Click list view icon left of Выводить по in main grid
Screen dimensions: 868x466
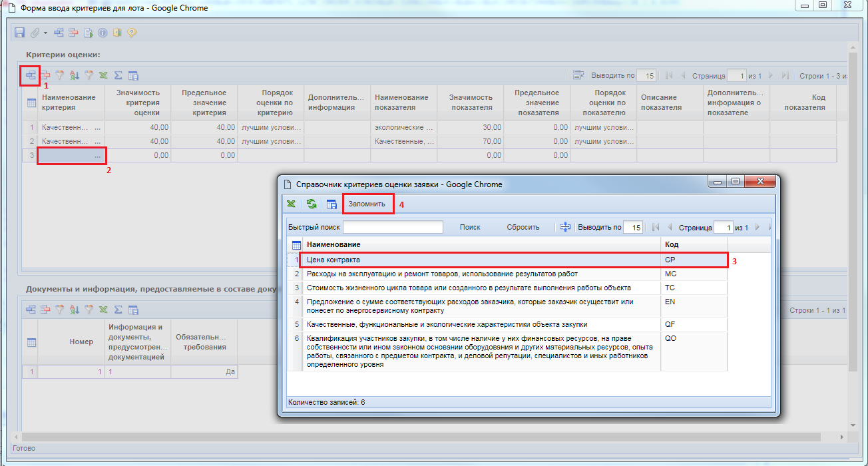point(578,75)
